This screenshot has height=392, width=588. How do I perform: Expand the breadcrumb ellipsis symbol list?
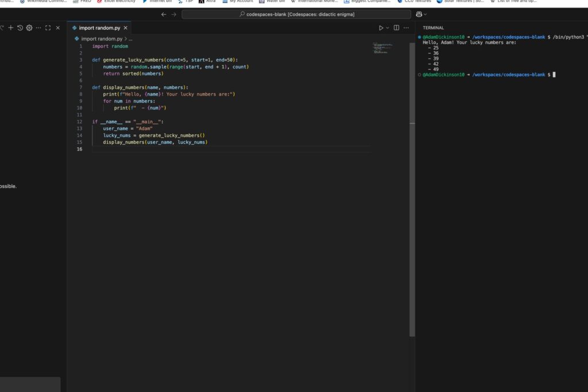130,39
